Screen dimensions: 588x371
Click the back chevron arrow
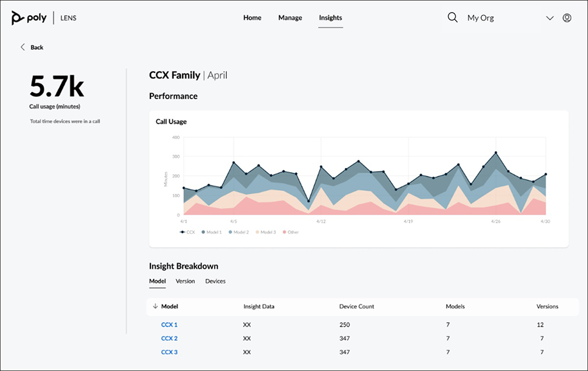coord(22,47)
